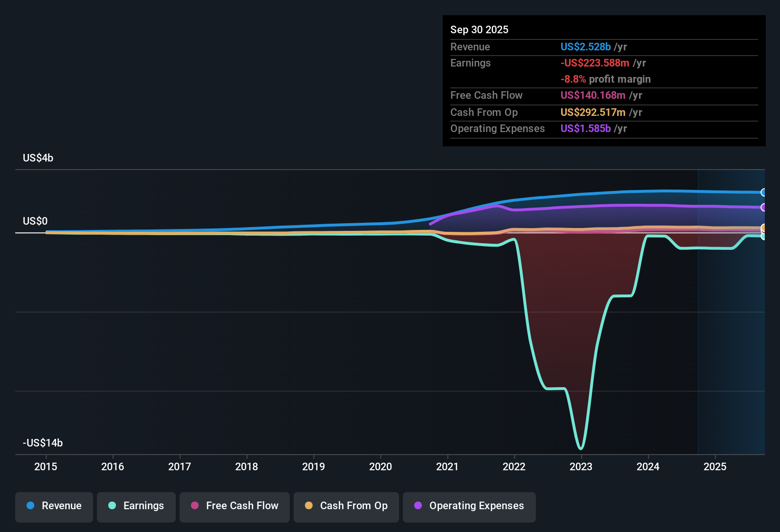Click the 2023 mark on the timeline axis

pos(581,467)
